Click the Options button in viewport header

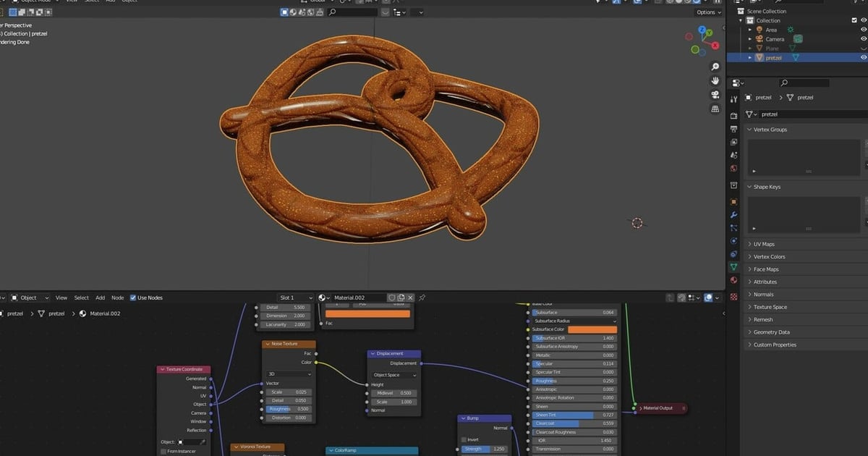707,12
